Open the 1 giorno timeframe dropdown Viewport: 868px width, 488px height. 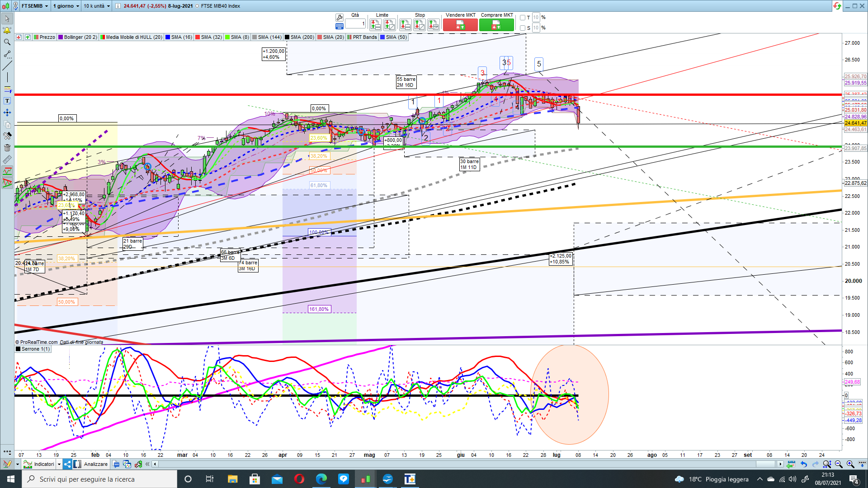pos(66,6)
